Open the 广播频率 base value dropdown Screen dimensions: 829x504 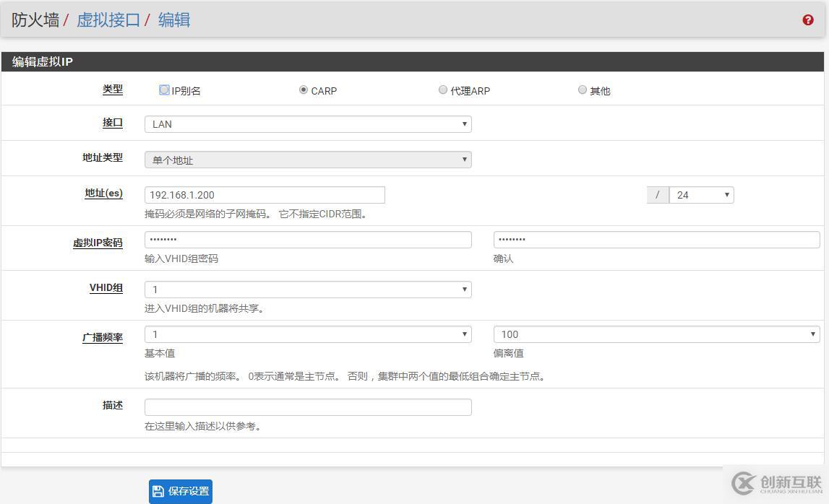[307, 334]
